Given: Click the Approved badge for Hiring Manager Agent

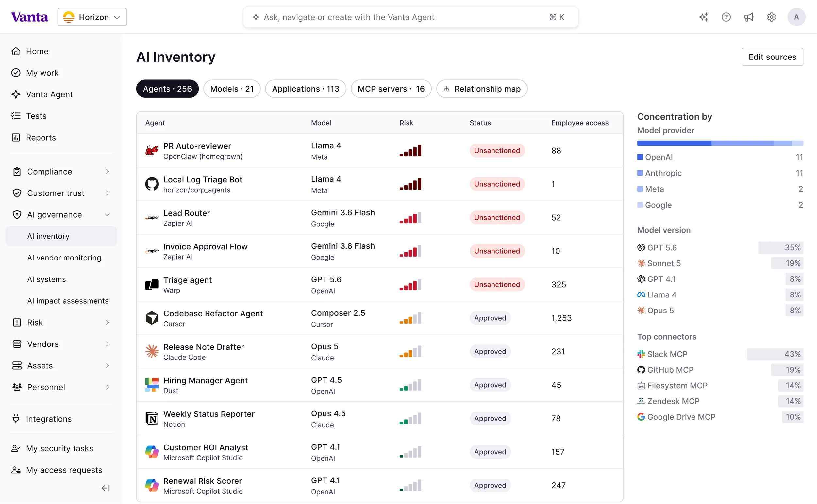Looking at the screenshot, I should pos(490,385).
